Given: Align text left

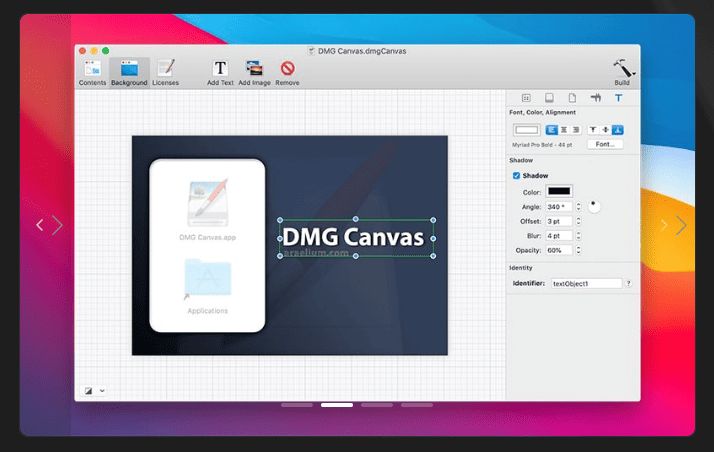Looking at the screenshot, I should pyautogui.click(x=551, y=130).
